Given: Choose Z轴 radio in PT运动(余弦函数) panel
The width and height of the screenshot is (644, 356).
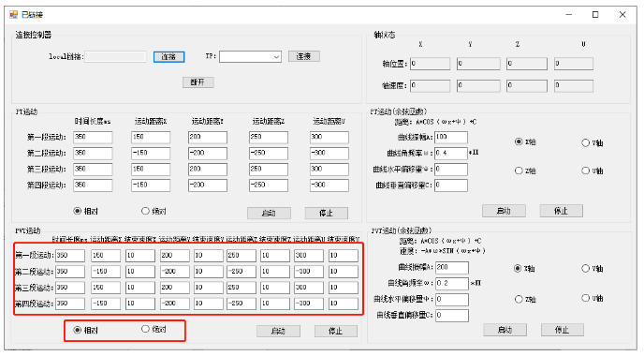Looking at the screenshot, I should [525, 171].
